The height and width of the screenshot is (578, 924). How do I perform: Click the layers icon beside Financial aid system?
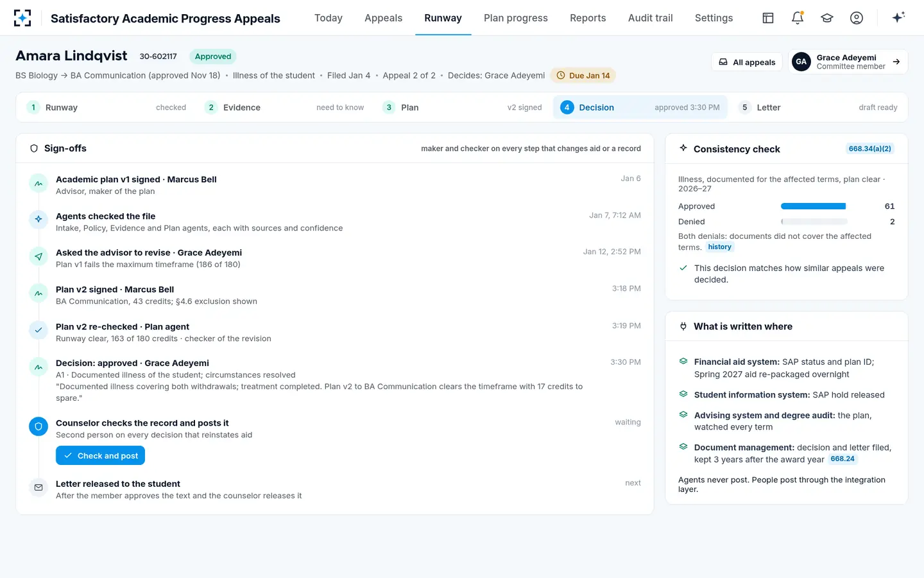pos(683,362)
